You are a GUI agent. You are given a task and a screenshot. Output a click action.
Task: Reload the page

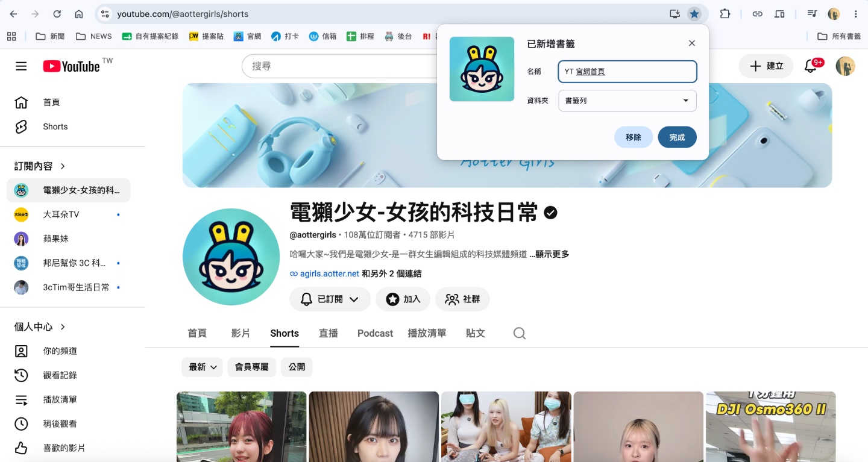tap(57, 14)
